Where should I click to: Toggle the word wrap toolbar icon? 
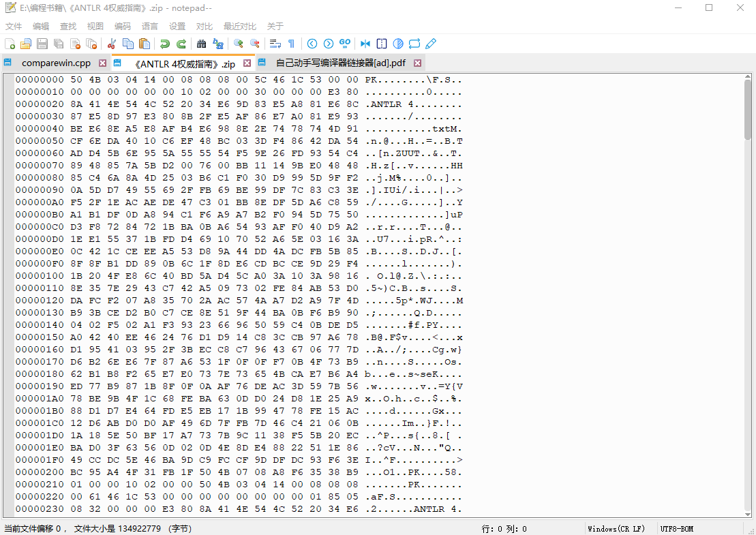click(x=275, y=44)
